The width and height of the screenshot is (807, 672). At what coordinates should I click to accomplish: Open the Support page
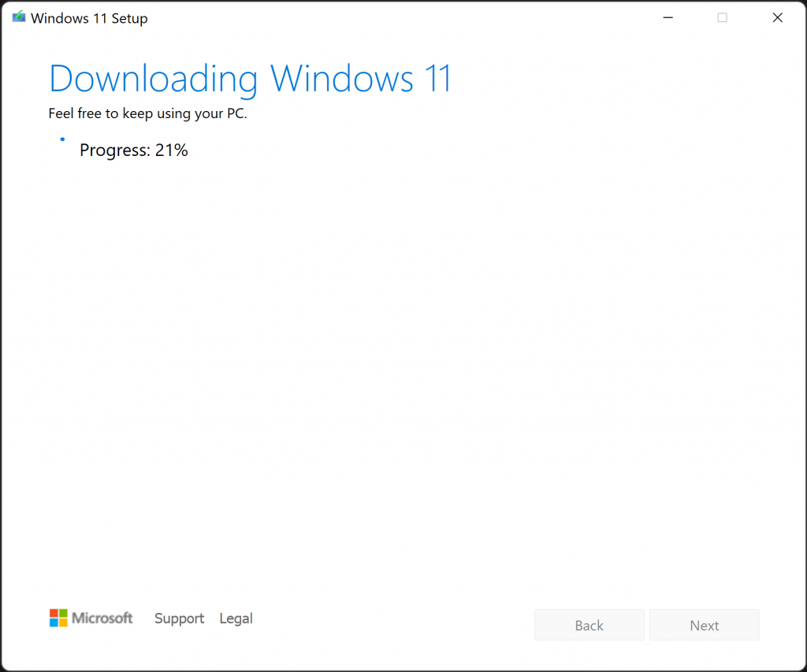point(179,618)
